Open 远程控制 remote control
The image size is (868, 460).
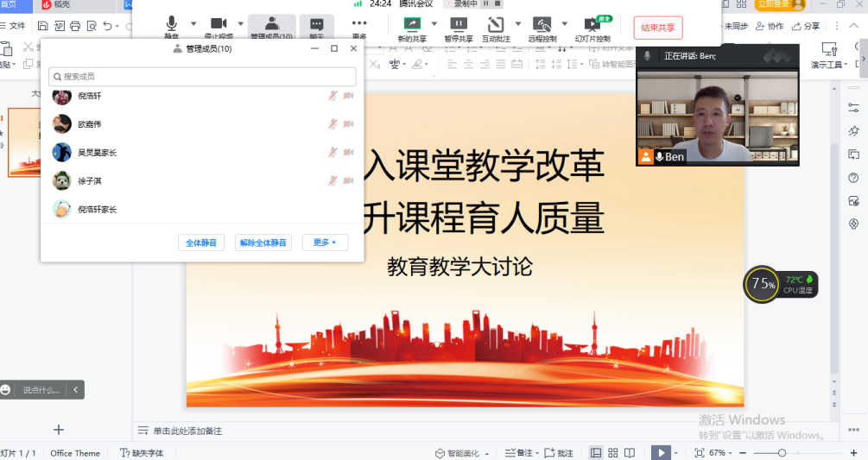point(542,26)
